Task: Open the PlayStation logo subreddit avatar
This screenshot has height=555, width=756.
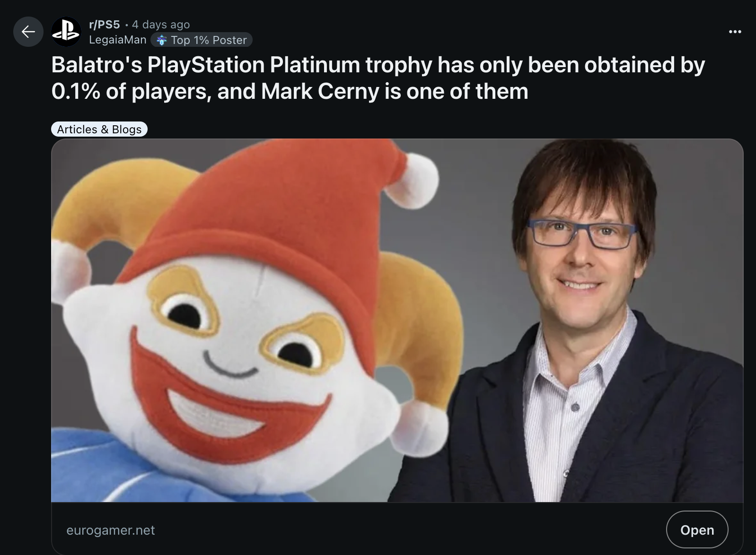Action: (x=66, y=32)
